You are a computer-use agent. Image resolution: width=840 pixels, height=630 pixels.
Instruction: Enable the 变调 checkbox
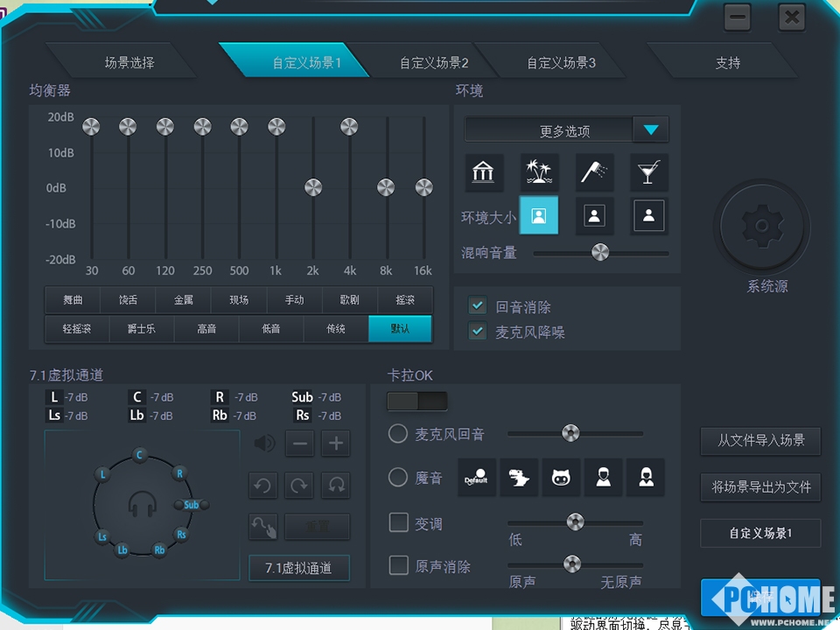click(399, 522)
